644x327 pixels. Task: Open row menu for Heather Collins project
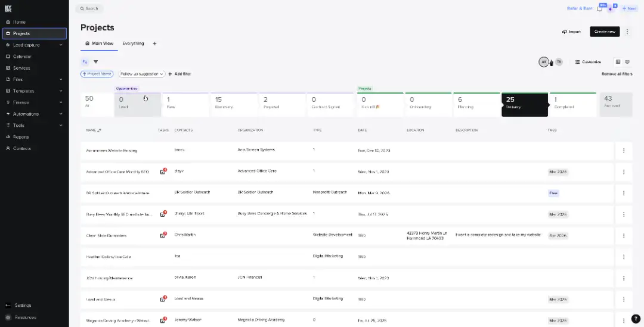(x=624, y=257)
